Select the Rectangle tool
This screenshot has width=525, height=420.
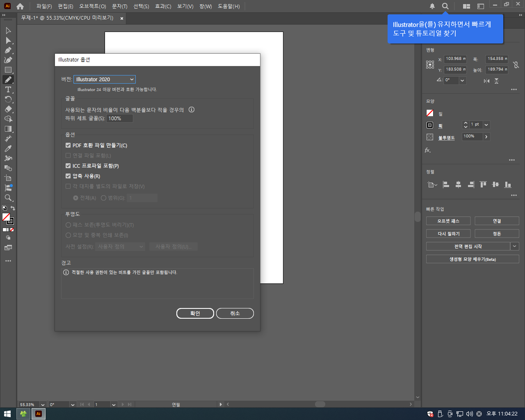click(8, 70)
